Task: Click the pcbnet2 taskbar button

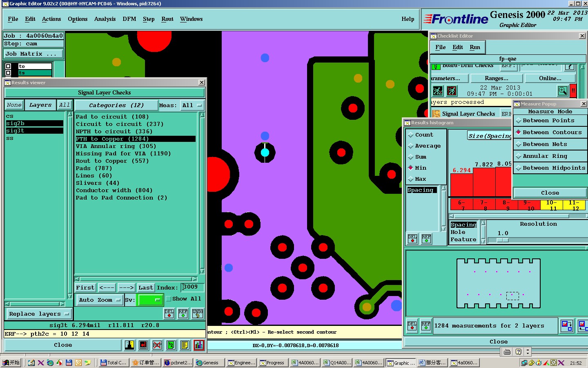Action: click(178, 363)
